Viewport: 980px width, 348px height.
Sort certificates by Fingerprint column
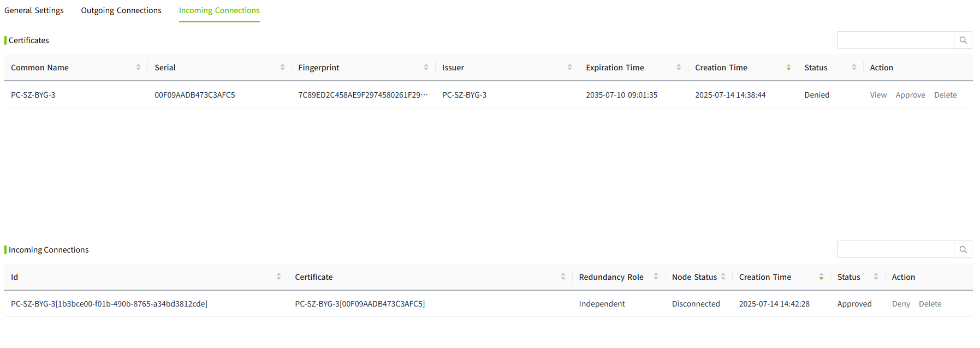pos(426,68)
